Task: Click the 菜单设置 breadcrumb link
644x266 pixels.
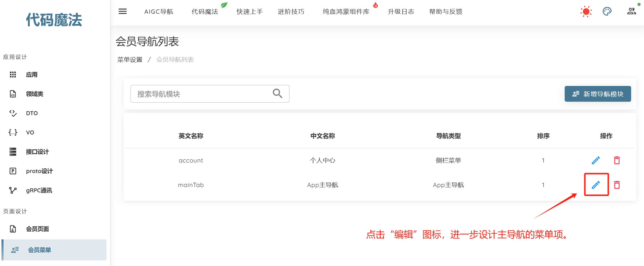Action: pos(130,60)
